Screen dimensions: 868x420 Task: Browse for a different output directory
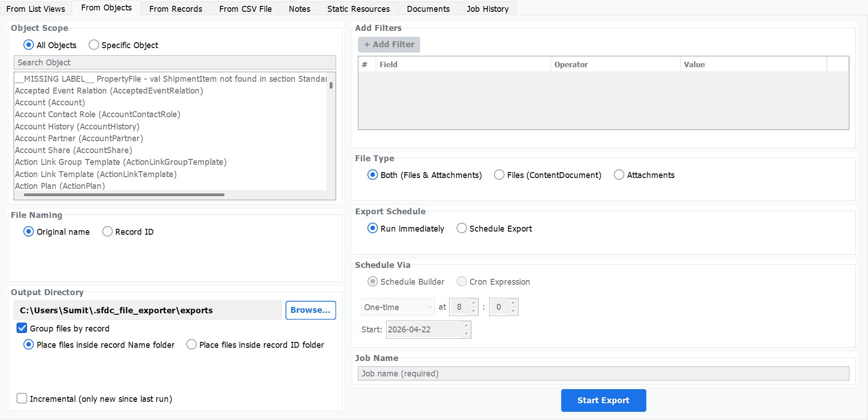tap(310, 310)
